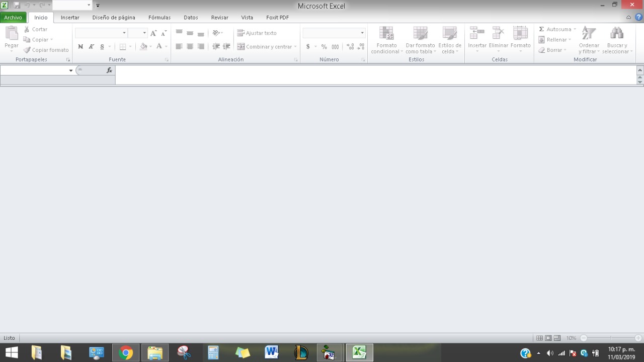Viewport: 644px width, 362px height.
Task: Open the font size dropdown
Action: [x=144, y=33]
